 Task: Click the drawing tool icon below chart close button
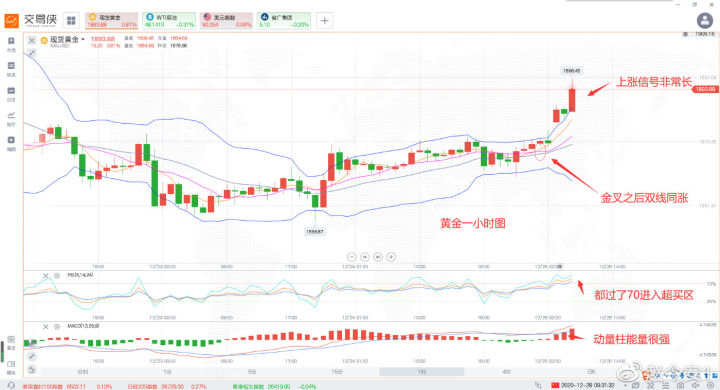coord(32,53)
